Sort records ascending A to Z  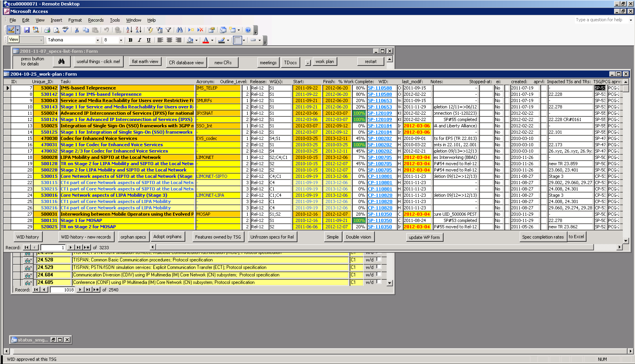click(129, 30)
